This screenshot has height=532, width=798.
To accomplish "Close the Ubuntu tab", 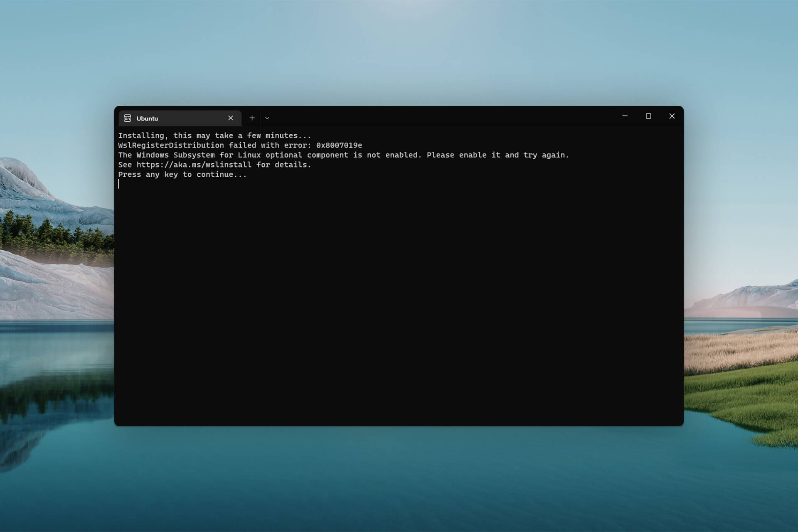I will (x=231, y=118).
